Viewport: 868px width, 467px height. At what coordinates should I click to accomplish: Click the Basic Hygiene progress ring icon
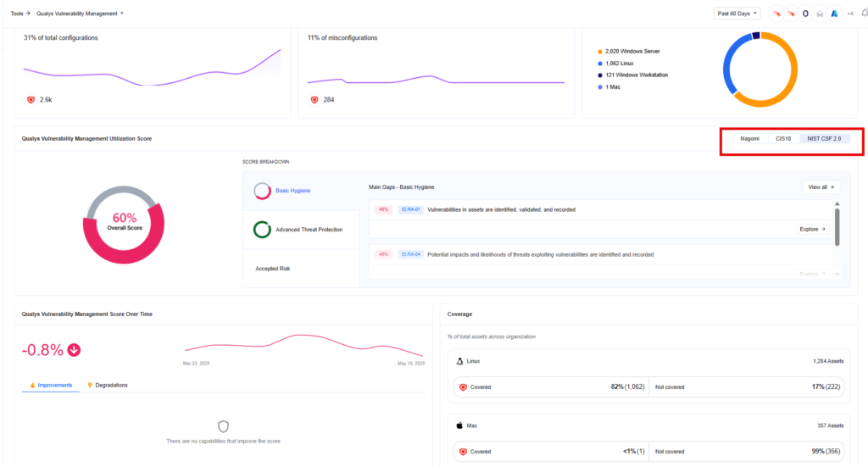click(263, 191)
